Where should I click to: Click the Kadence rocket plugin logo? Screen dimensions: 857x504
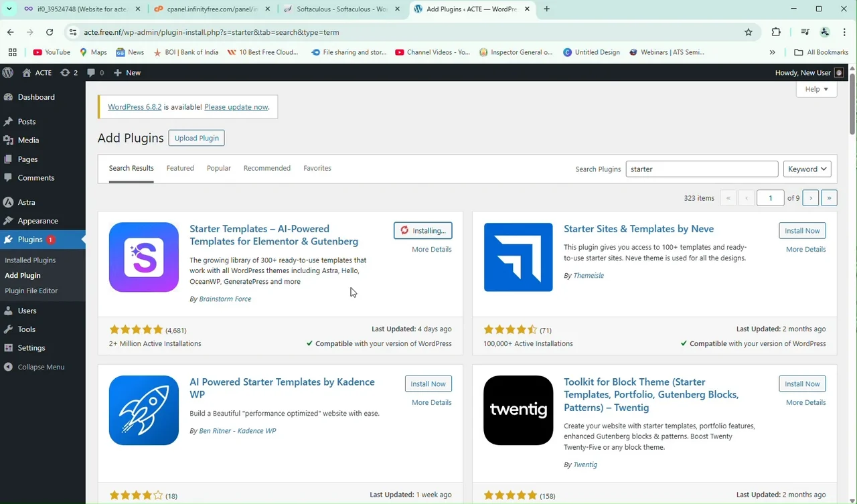click(x=144, y=410)
